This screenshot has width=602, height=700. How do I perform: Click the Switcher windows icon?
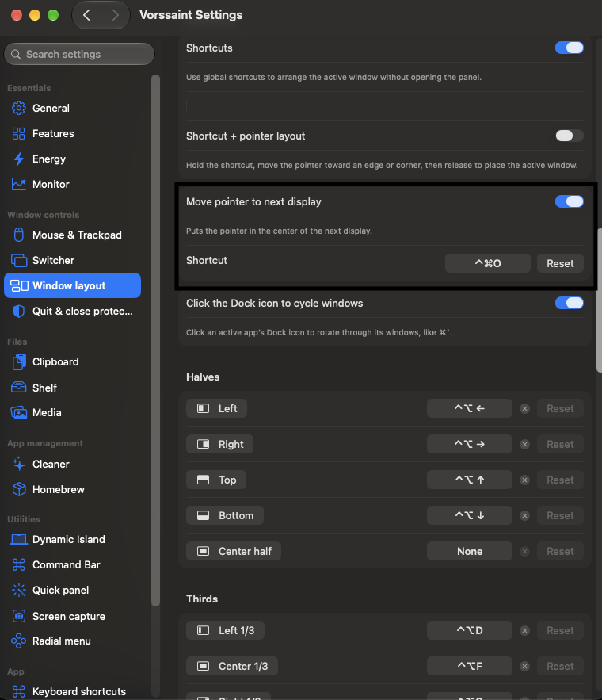point(19,260)
